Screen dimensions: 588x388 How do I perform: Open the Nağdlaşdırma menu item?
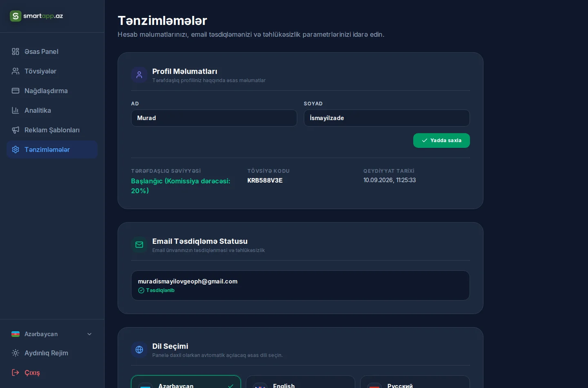(52, 91)
